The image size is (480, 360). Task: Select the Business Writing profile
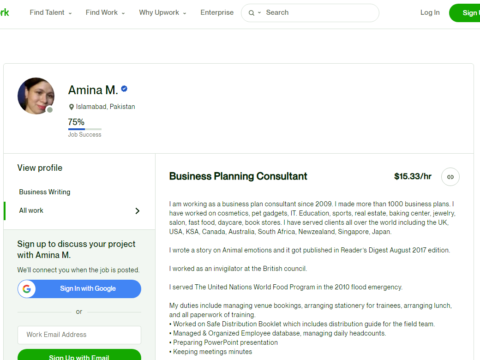click(45, 192)
